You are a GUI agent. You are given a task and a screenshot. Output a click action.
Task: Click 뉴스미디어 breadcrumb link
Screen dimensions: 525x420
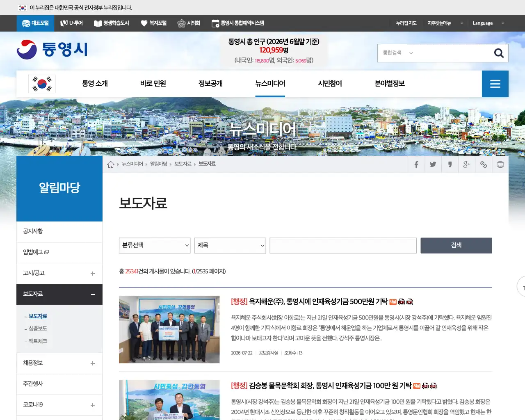coord(132,164)
